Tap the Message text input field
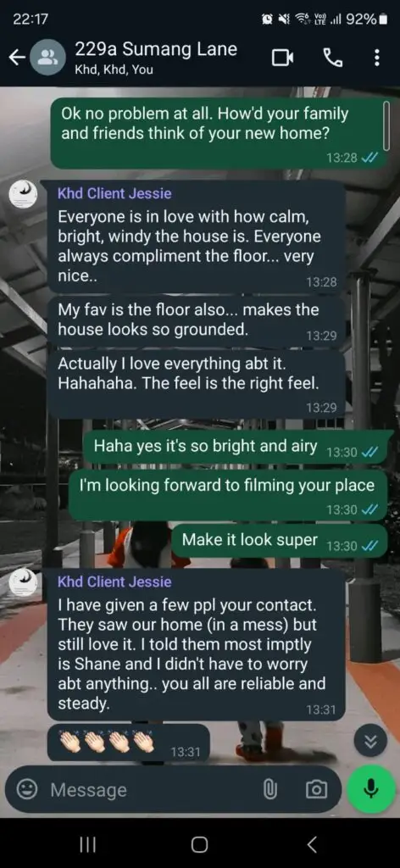 click(x=149, y=790)
